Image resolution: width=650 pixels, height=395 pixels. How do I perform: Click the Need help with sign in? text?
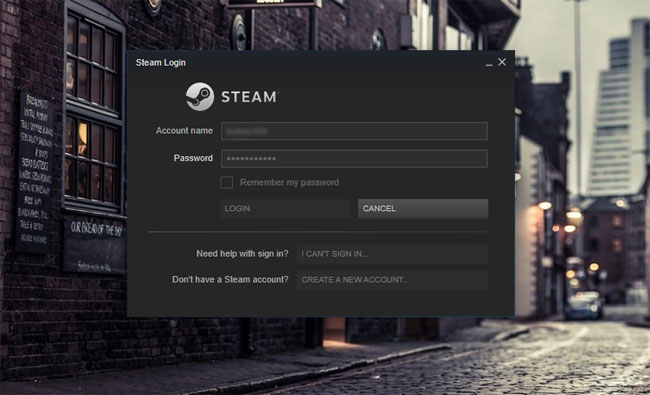click(242, 254)
